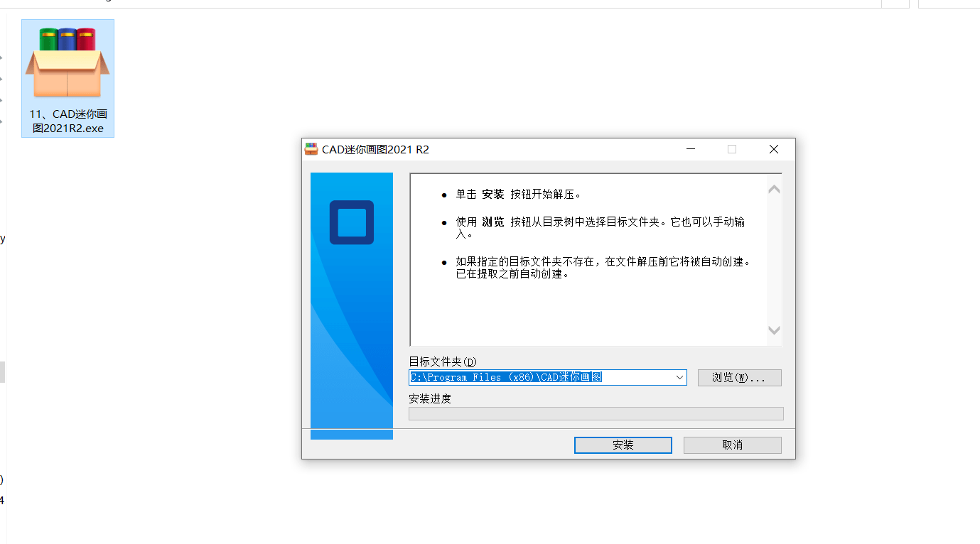
Task: Click the 安装进度 progress bar
Action: tap(596, 413)
